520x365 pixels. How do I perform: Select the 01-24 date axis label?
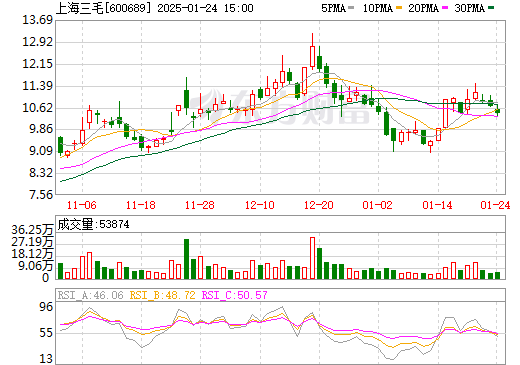pyautogui.click(x=495, y=205)
